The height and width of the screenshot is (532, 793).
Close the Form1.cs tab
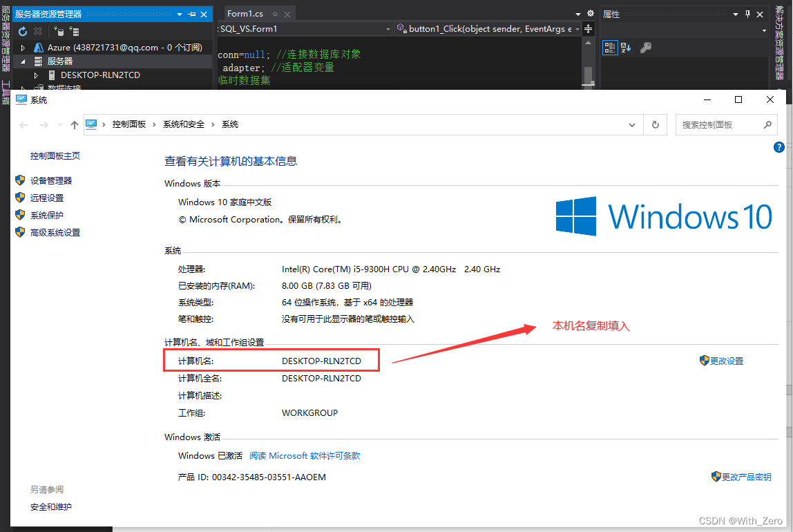coord(287,14)
